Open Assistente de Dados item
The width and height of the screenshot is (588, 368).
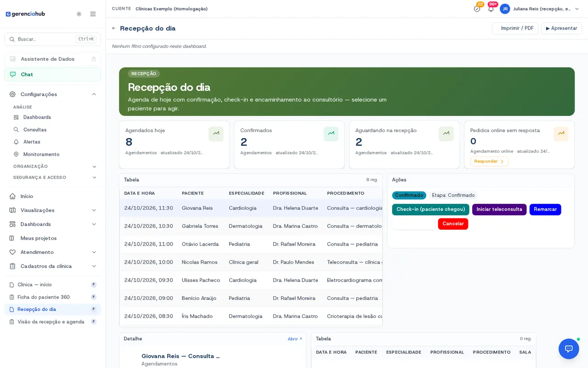tap(52, 59)
